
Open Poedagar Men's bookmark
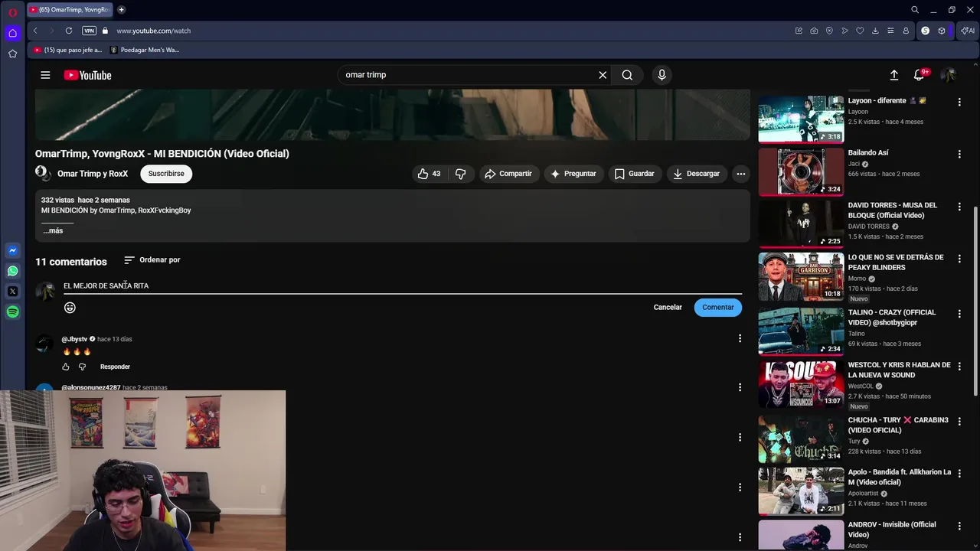point(145,50)
